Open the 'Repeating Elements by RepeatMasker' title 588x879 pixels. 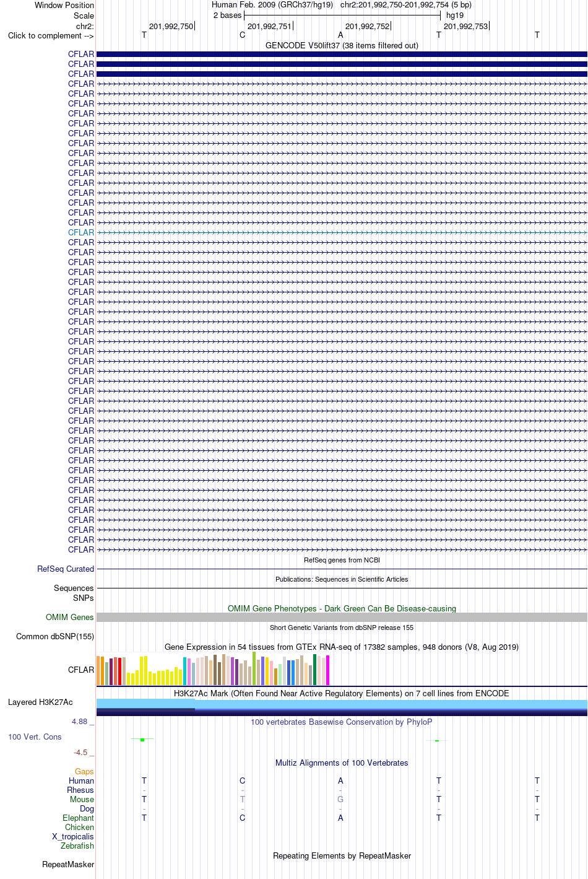coord(342,855)
